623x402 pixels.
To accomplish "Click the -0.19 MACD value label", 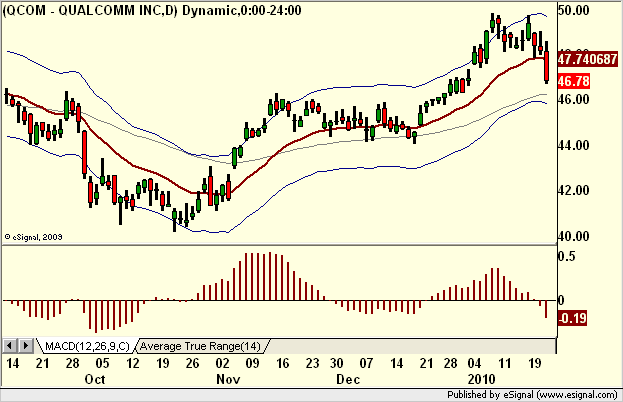I will coord(572,318).
